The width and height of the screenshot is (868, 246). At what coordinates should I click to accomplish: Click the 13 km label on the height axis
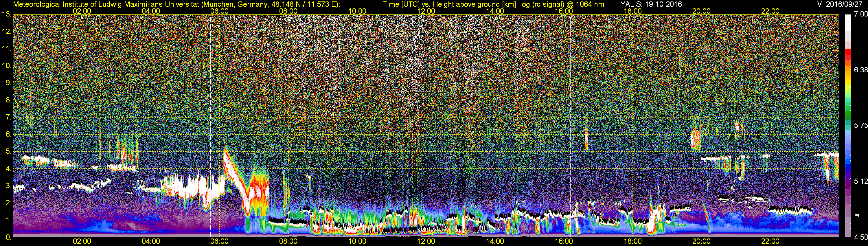point(6,14)
